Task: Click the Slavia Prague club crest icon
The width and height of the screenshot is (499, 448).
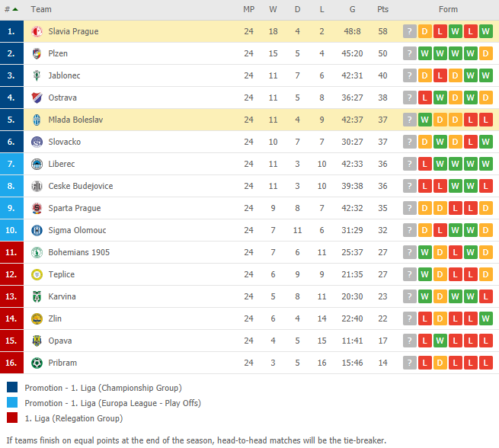Action: point(37,31)
